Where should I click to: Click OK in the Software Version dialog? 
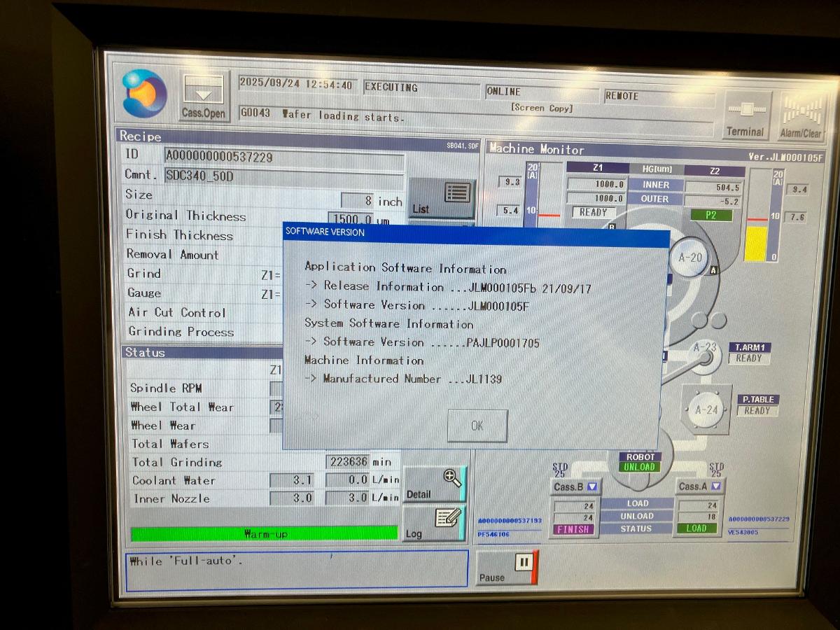(477, 426)
